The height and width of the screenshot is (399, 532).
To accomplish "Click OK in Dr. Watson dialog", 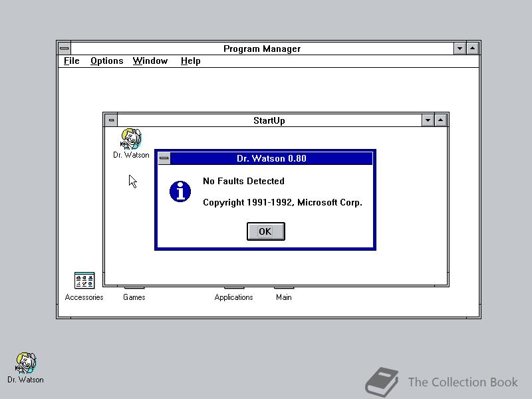I will pos(265,231).
